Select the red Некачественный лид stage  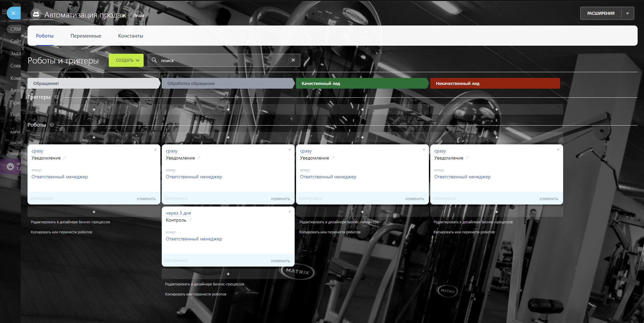click(495, 83)
